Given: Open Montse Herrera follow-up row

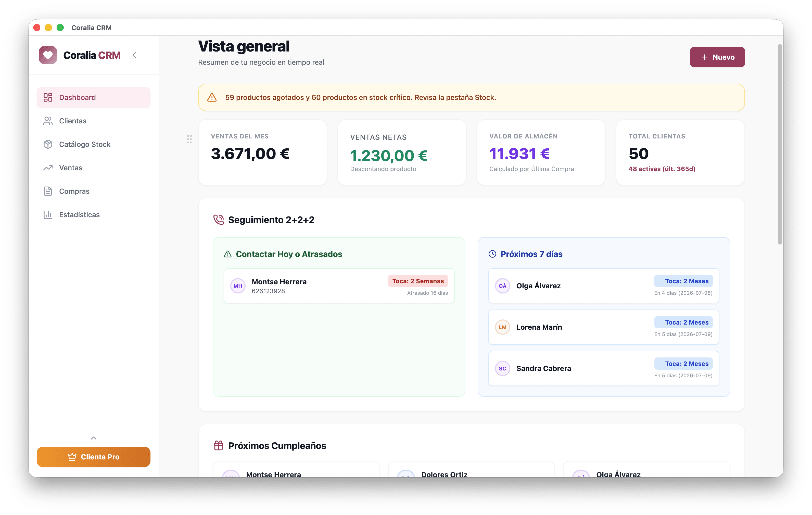Looking at the screenshot, I should (339, 286).
